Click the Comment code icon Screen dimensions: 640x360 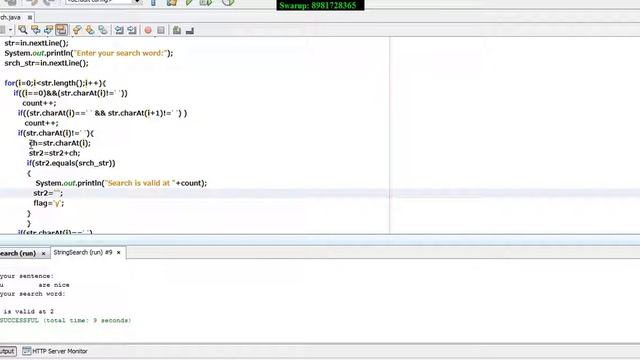click(x=177, y=30)
